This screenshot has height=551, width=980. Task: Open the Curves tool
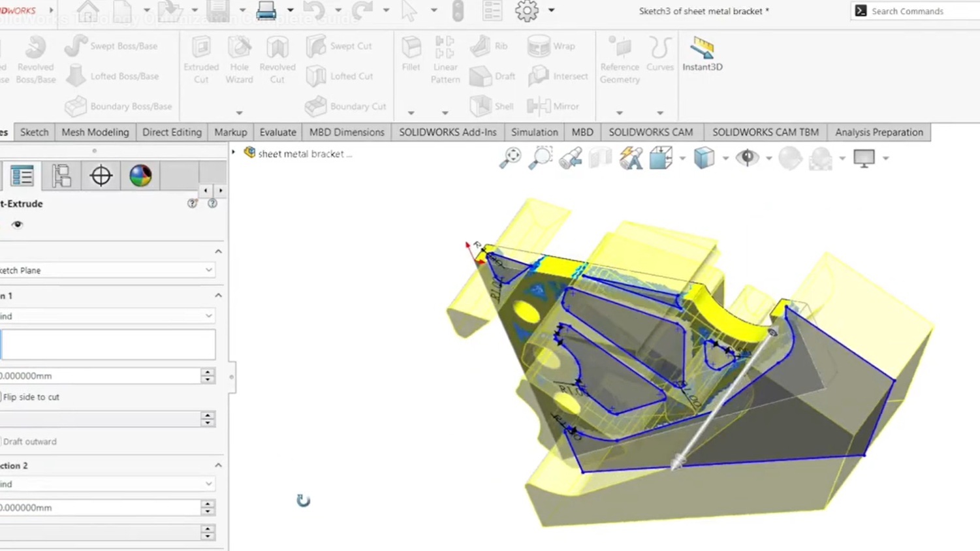pyautogui.click(x=660, y=54)
